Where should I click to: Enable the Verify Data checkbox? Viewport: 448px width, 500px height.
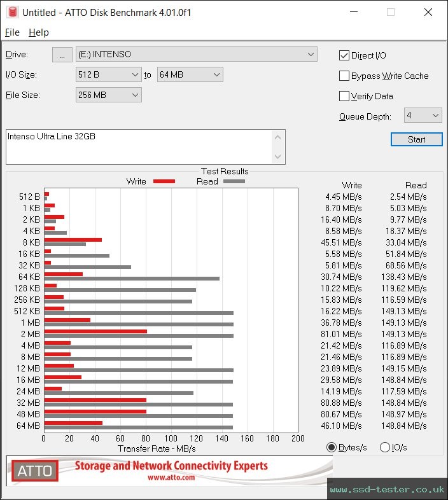coord(344,96)
